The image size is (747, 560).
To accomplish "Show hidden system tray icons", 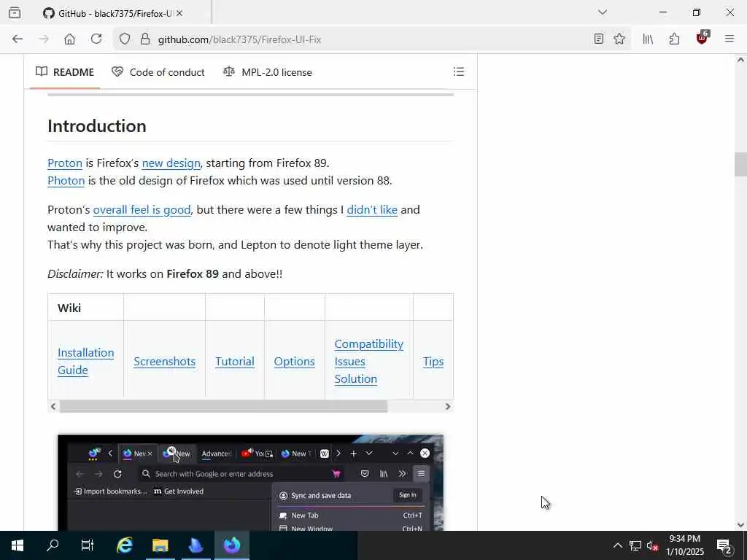I will (x=617, y=545).
